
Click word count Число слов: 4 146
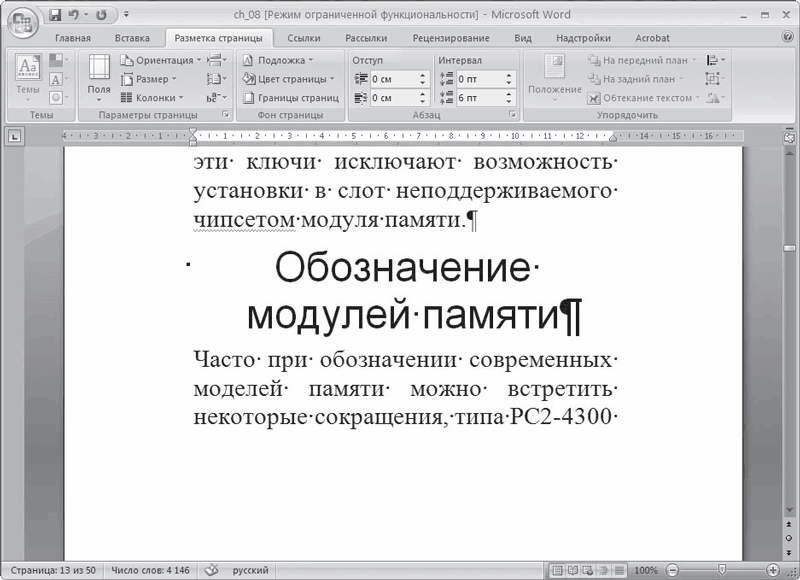pyautogui.click(x=150, y=570)
